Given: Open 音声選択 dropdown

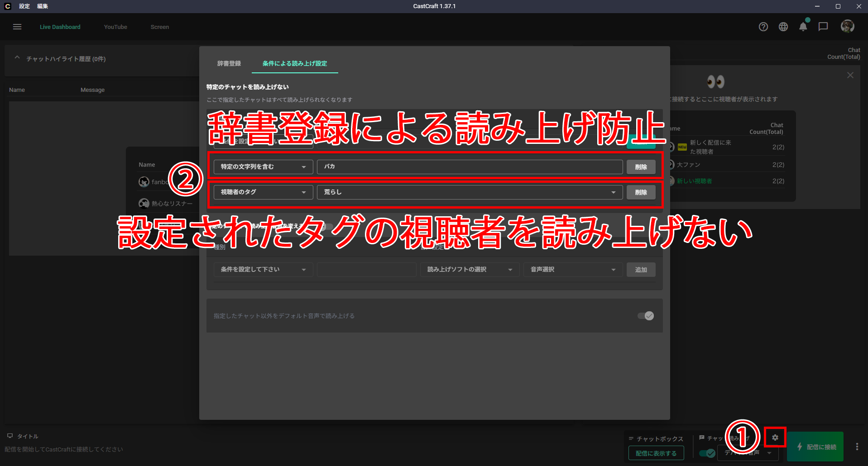Looking at the screenshot, I should 573,270.
